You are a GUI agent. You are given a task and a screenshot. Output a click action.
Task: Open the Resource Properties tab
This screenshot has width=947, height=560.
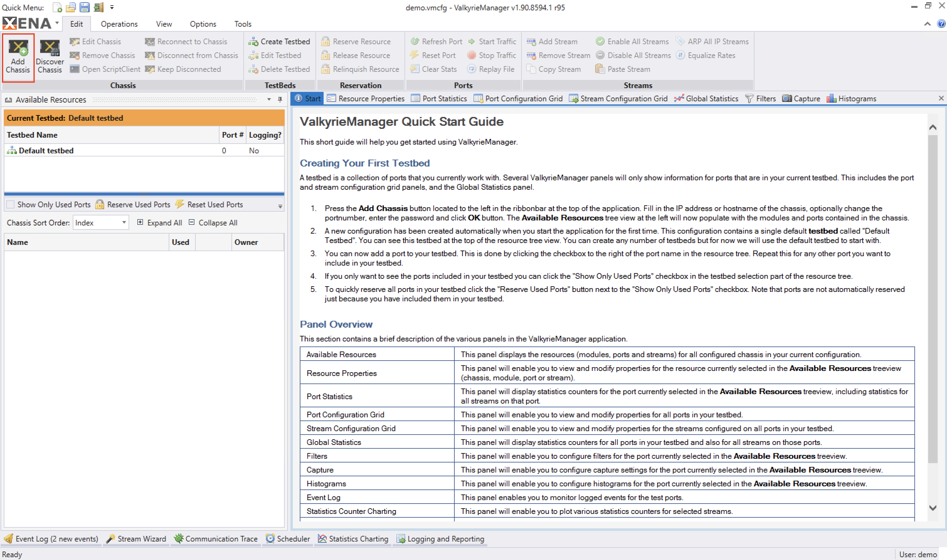(366, 98)
